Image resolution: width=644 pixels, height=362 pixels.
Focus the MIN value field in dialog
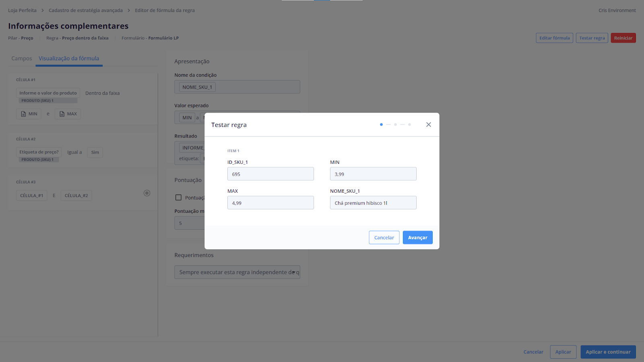(x=373, y=174)
